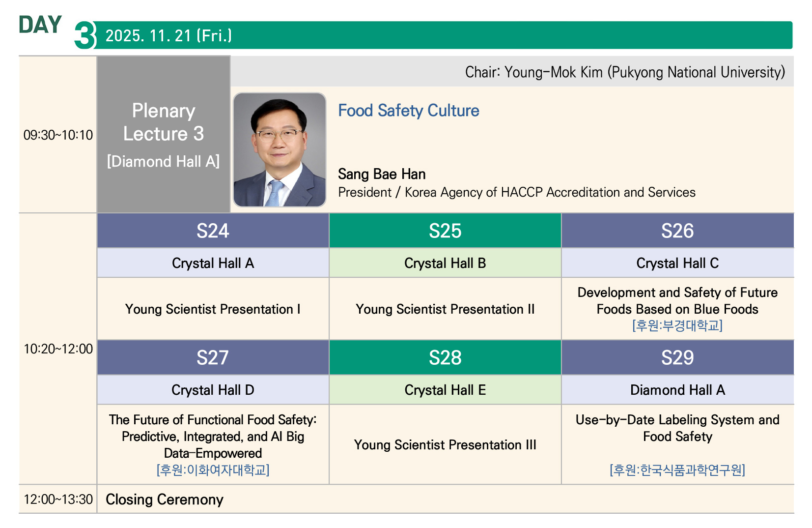
Task: Open the Food Safety Culture lecture title
Action: [408, 111]
